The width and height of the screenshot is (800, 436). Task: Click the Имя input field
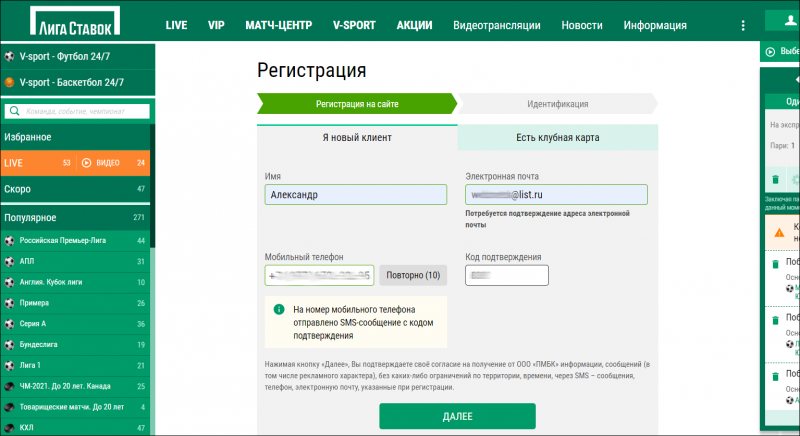[x=356, y=195]
